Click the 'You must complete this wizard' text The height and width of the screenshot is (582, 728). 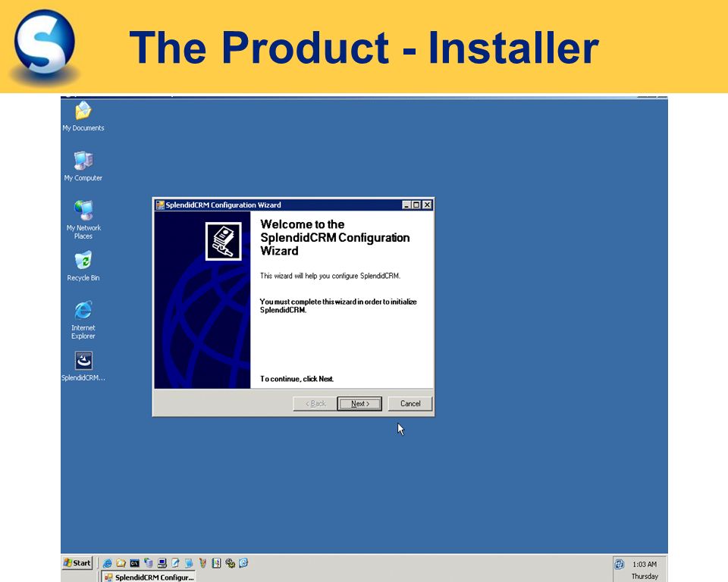point(338,305)
